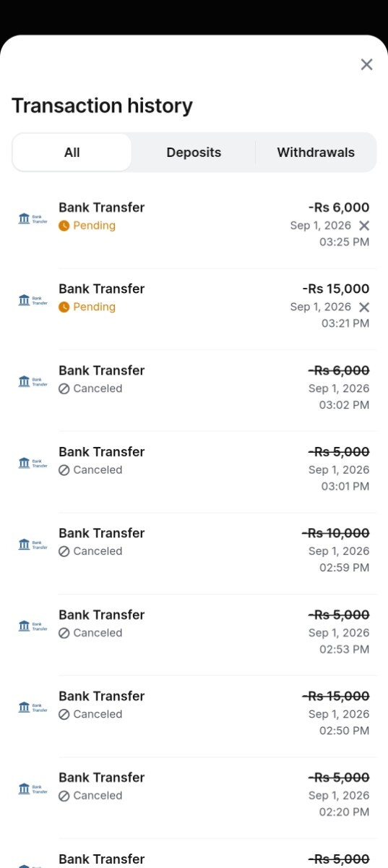Viewport: 388px width, 868px height.
Task: Switch to the Withdrawals tab
Action: pos(316,153)
